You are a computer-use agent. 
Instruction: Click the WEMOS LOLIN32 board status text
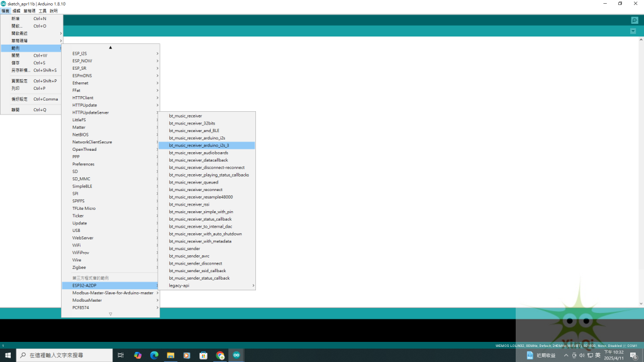tap(567, 346)
